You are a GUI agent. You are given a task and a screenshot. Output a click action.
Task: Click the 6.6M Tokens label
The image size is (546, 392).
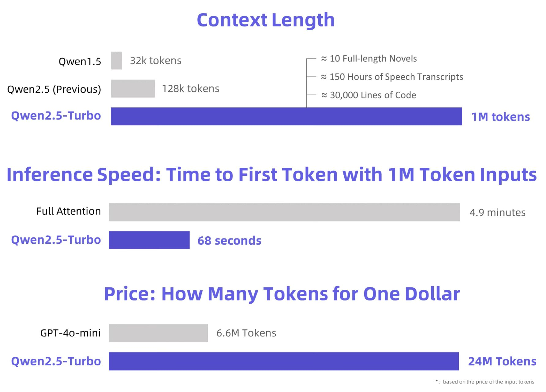tap(246, 333)
